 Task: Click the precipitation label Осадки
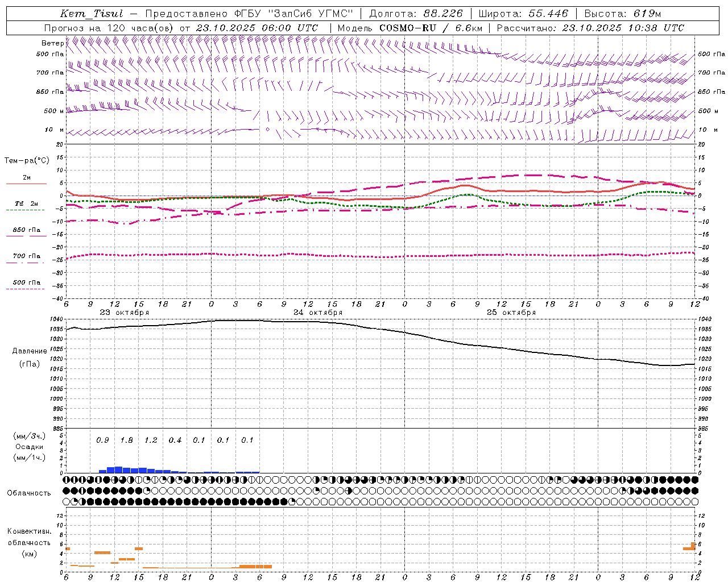point(30,447)
